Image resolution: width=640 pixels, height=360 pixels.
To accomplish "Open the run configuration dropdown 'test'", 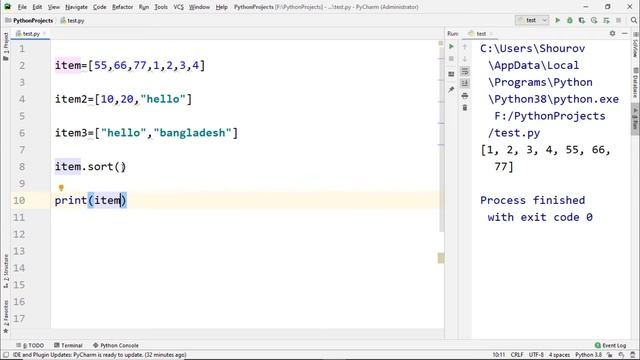I will coord(531,20).
